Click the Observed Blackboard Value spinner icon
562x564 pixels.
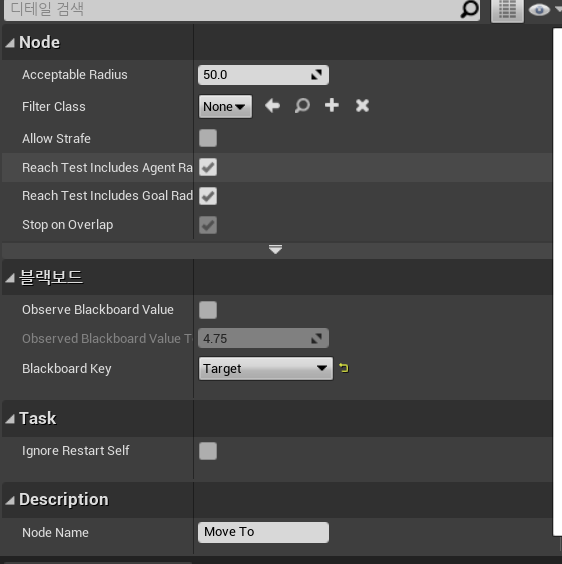[x=316, y=338]
